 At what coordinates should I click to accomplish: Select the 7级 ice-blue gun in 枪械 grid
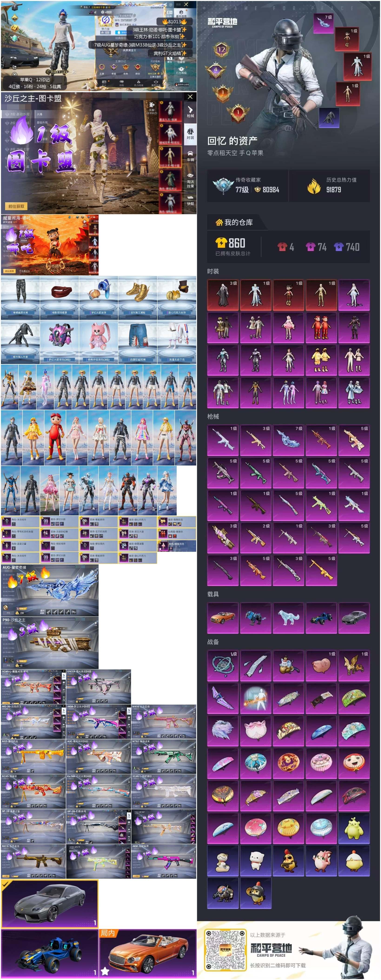click(288, 441)
